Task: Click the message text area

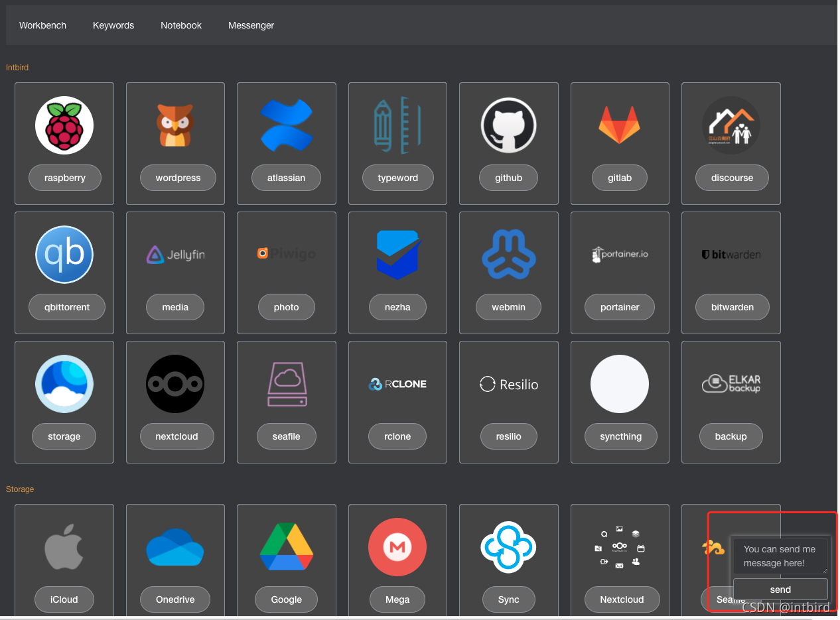Action: coord(780,556)
